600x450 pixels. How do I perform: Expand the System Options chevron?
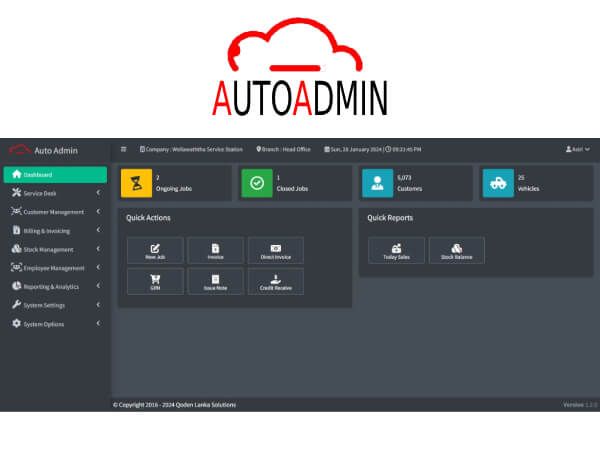[98, 323]
